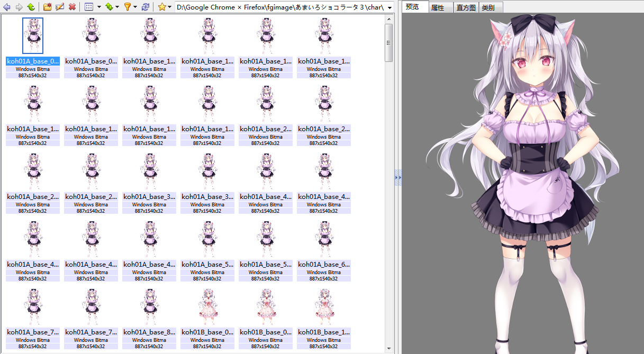Switch to the 预览 tab
644x354 pixels.
(x=415, y=7)
